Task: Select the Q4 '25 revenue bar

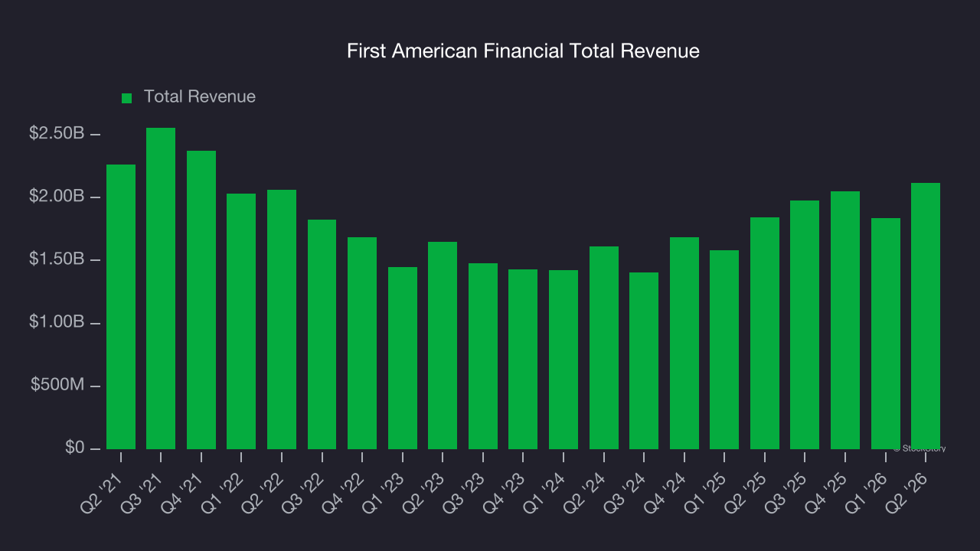Action: coord(845,320)
